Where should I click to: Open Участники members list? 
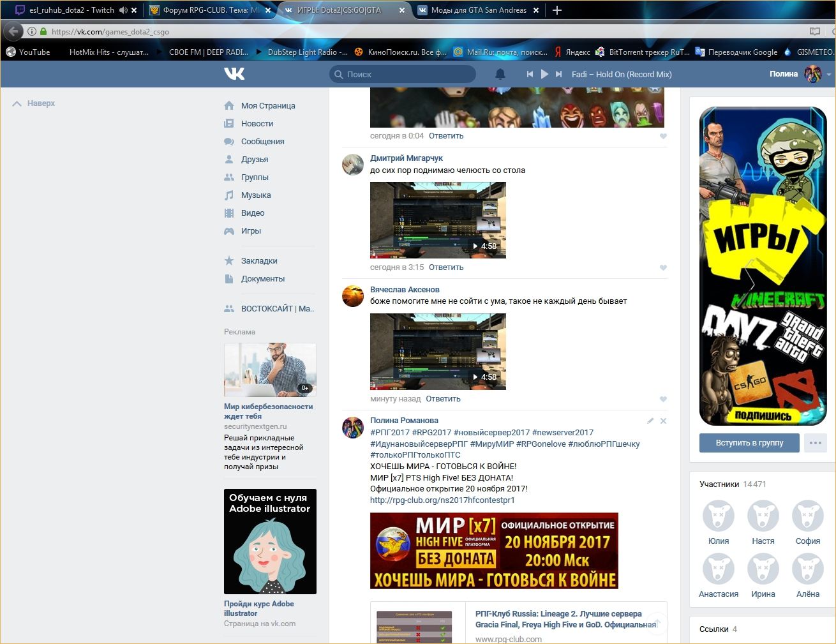[x=719, y=484]
